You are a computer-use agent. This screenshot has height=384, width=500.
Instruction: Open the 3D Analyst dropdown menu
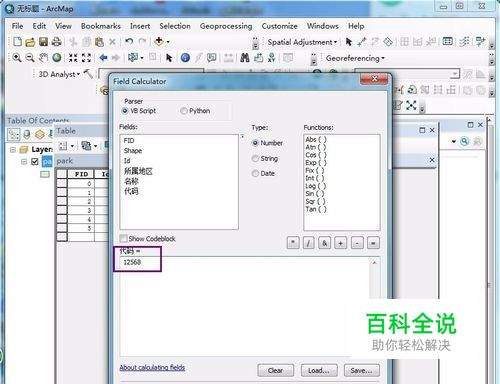tap(59, 74)
